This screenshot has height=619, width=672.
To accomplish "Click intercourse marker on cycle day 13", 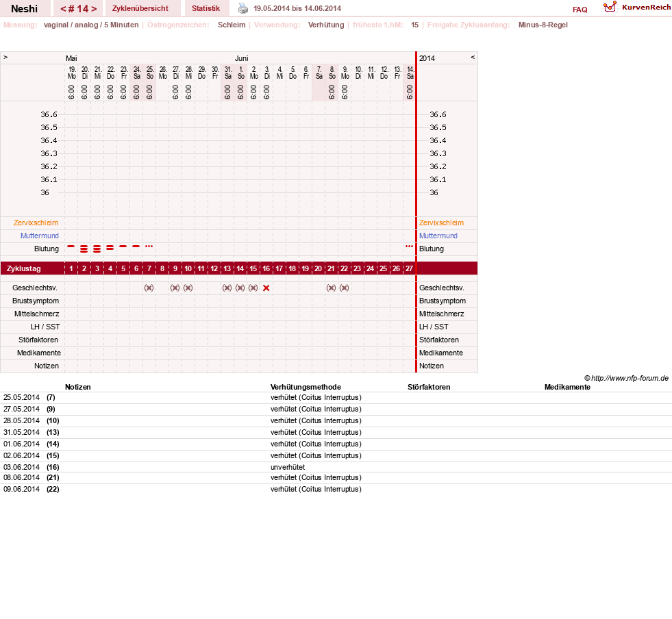I will [227, 288].
